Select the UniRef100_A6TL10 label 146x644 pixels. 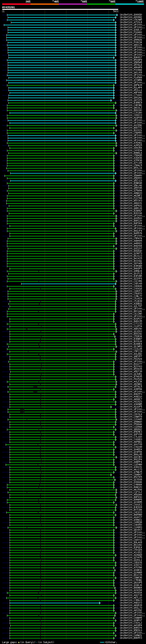[131, 598]
